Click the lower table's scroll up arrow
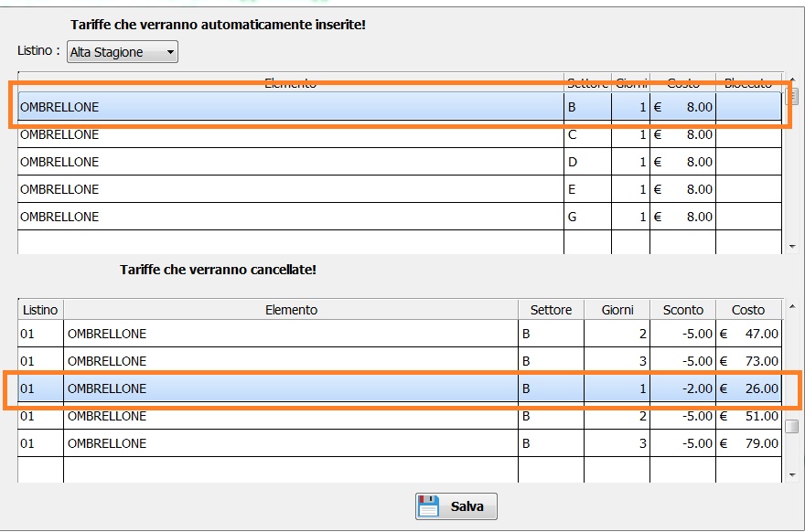The height and width of the screenshot is (532, 805). (x=793, y=307)
